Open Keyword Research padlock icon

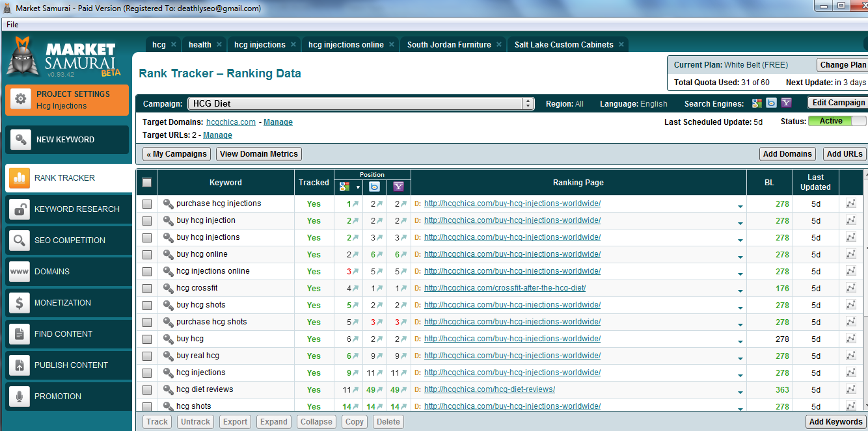(x=20, y=209)
